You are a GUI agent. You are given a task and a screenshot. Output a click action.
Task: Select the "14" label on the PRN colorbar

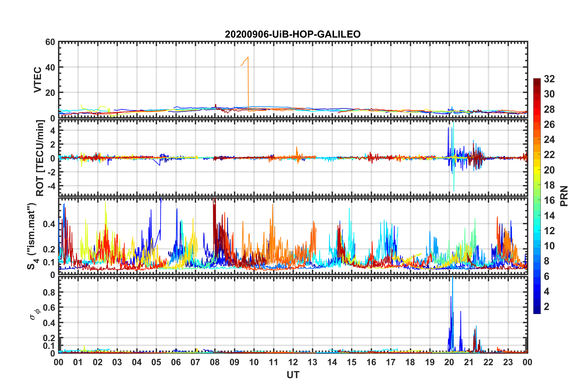tap(549, 215)
